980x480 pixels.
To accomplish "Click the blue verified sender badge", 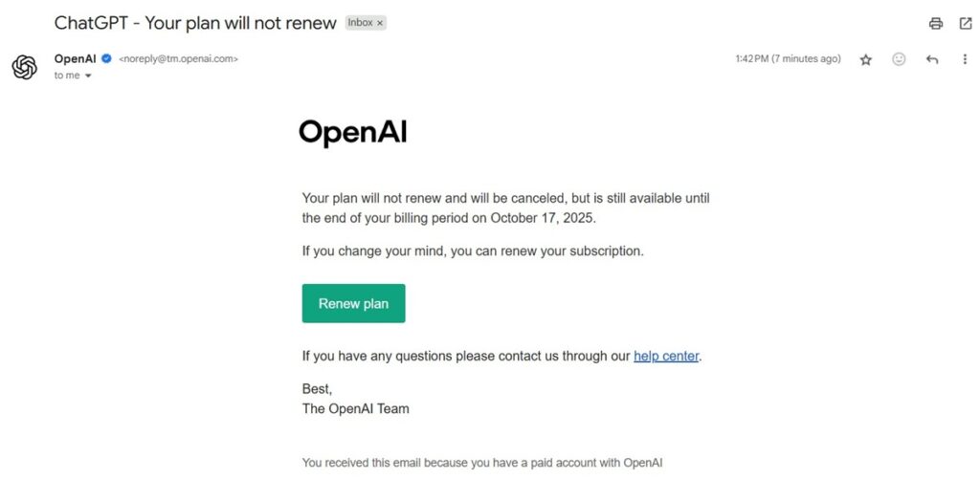I will pyautogui.click(x=106, y=58).
